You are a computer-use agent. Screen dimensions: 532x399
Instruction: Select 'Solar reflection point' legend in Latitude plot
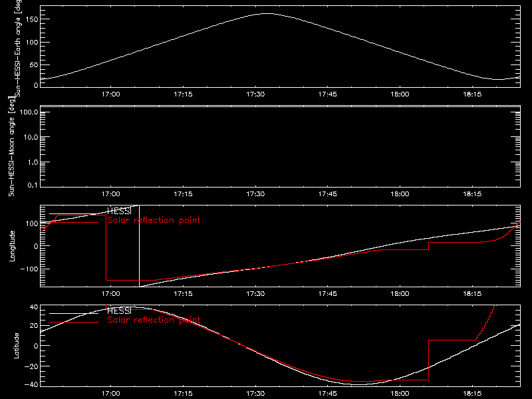click(154, 320)
